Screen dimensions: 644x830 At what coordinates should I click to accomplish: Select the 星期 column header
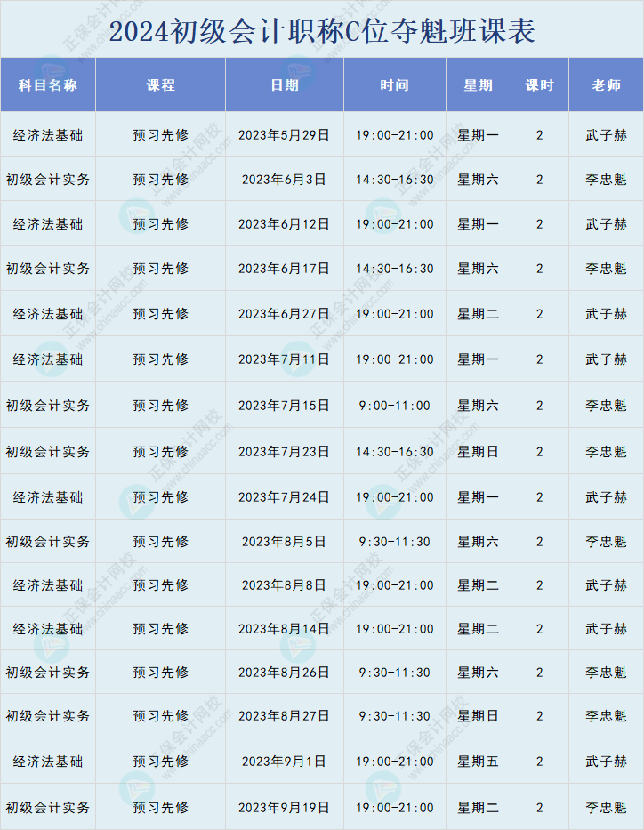pos(479,85)
